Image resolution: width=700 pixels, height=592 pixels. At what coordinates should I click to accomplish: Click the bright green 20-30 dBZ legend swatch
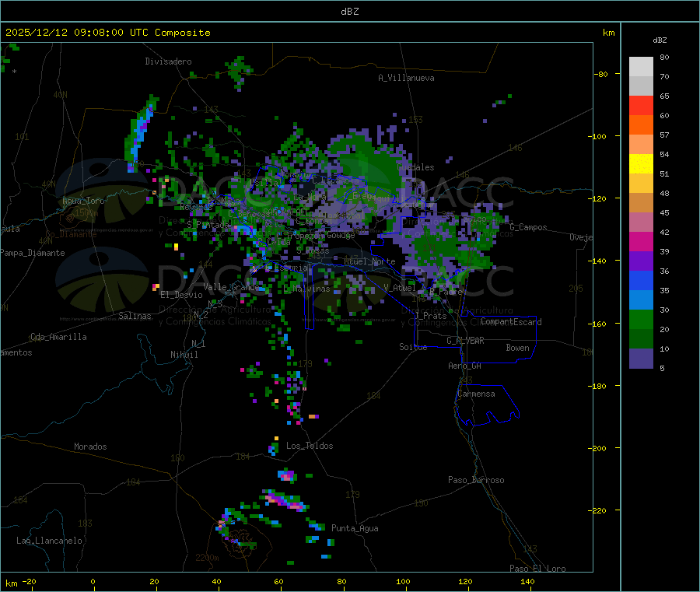pyautogui.click(x=641, y=320)
